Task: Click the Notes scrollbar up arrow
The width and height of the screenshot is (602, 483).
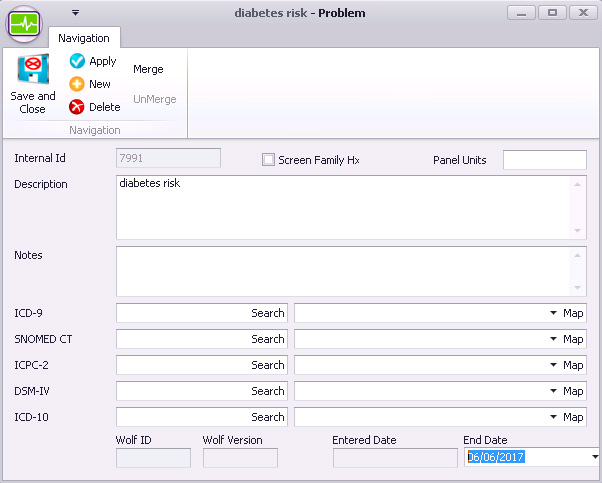Action: 577,255
